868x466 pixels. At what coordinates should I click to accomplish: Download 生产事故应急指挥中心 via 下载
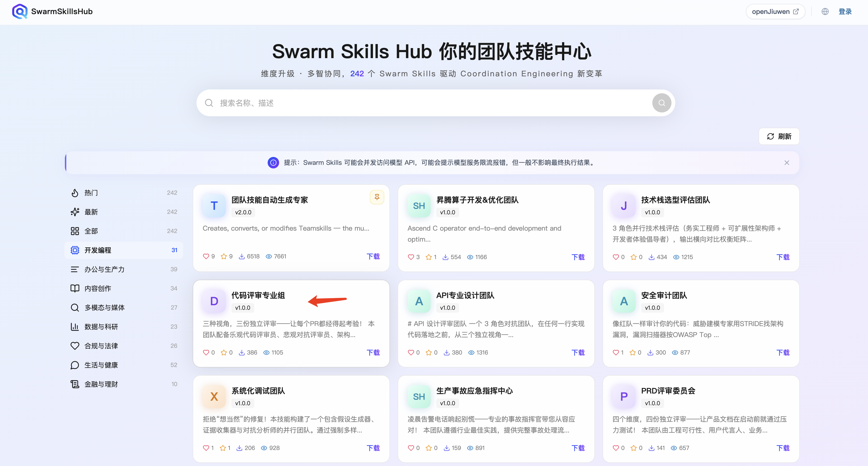pyautogui.click(x=578, y=448)
